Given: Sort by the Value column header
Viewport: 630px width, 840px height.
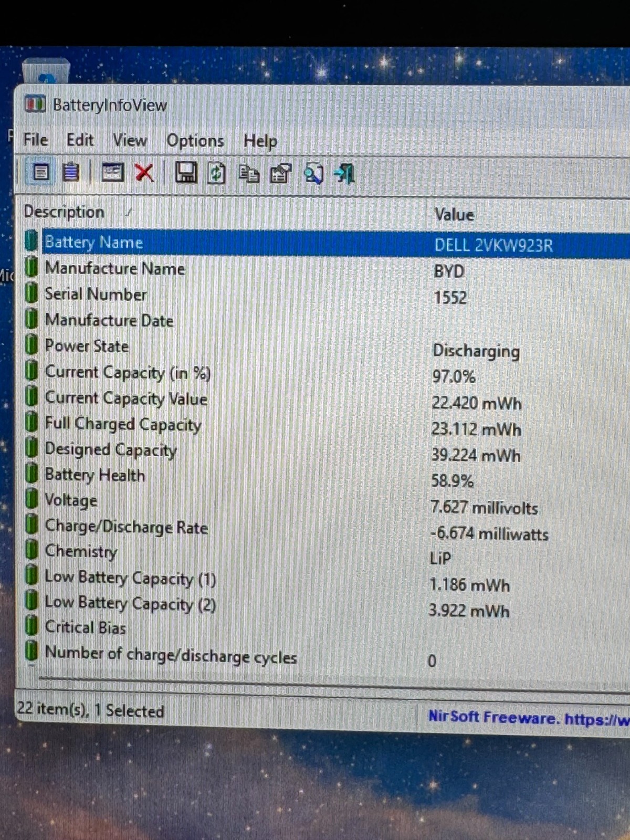Looking at the screenshot, I should point(454,214).
